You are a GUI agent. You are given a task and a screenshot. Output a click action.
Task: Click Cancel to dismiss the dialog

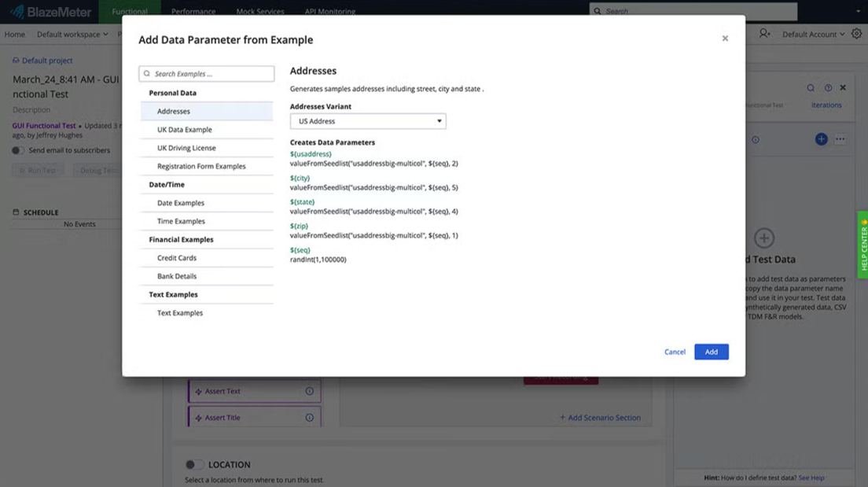pos(674,352)
